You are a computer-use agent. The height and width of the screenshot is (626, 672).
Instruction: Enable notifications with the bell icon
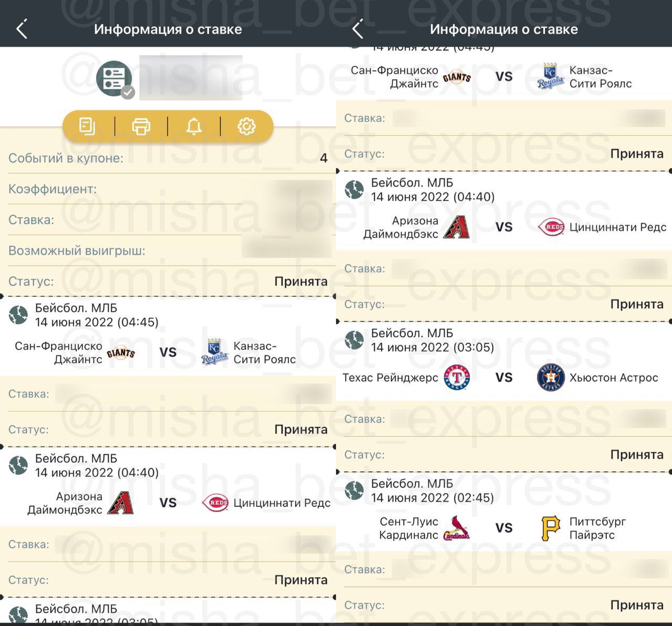[x=194, y=126]
